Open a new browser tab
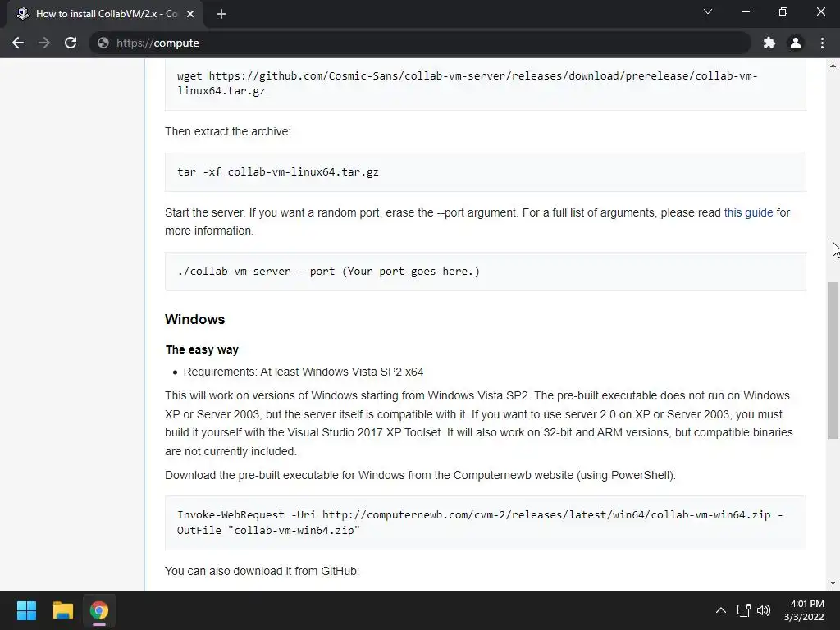Viewport: 840px width, 630px height. [x=221, y=14]
